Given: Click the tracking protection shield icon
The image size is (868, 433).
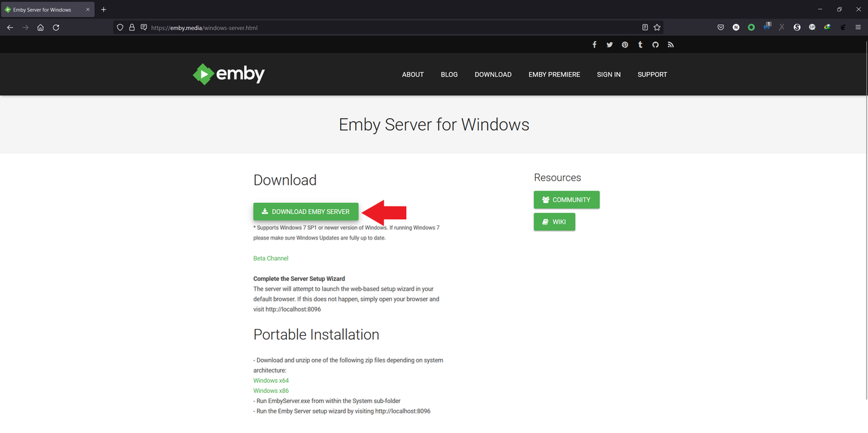Looking at the screenshot, I should coord(120,28).
